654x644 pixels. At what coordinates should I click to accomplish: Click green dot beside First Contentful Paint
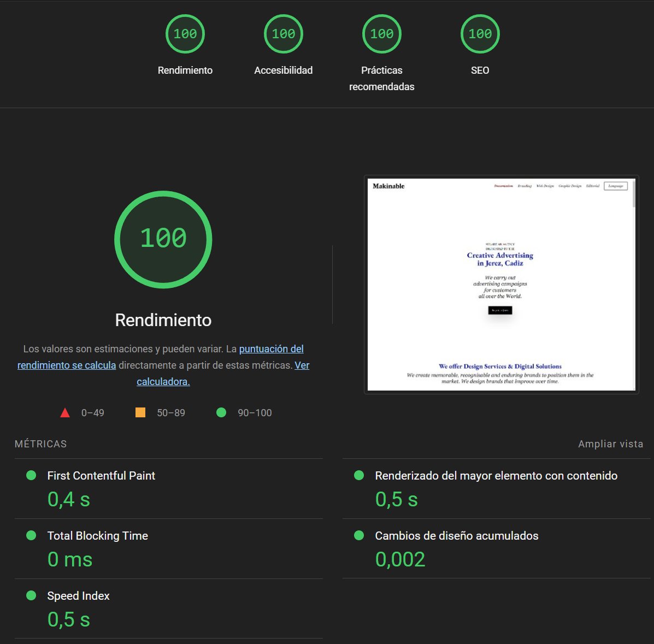[31, 475]
